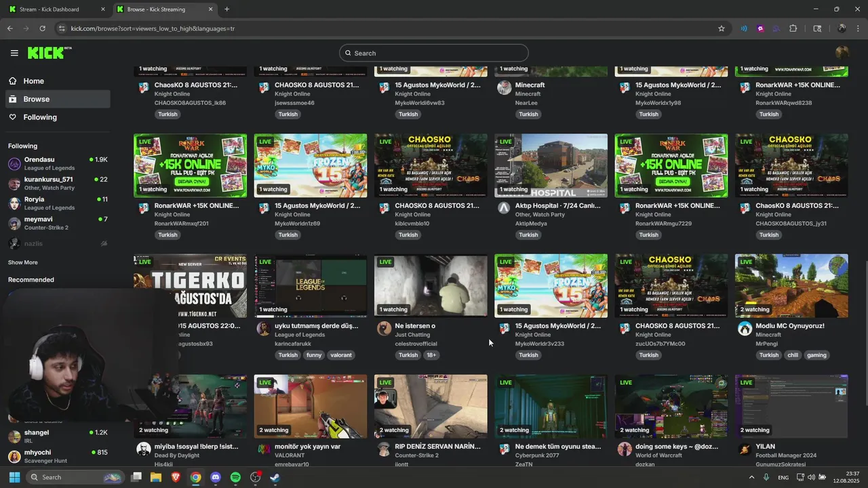
Task: Open Modlu MC Oynuyoruz! stream thumbnail
Action: [791, 285]
